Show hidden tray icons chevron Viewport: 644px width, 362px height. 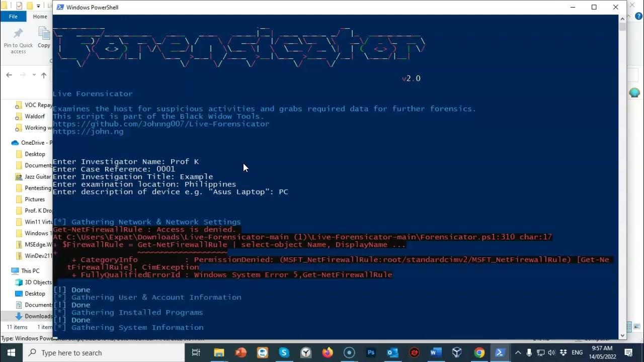518,352
